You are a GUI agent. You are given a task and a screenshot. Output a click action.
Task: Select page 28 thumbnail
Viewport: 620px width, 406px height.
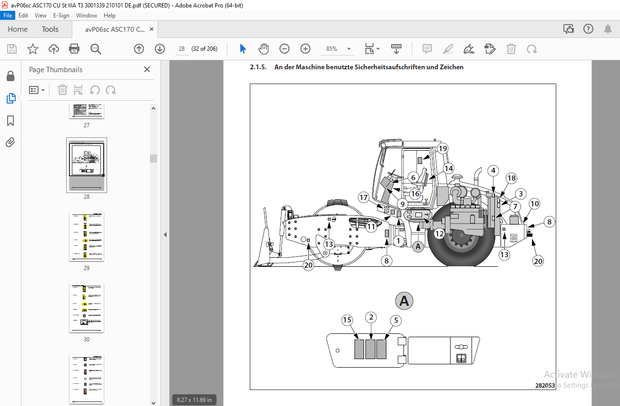(x=87, y=165)
